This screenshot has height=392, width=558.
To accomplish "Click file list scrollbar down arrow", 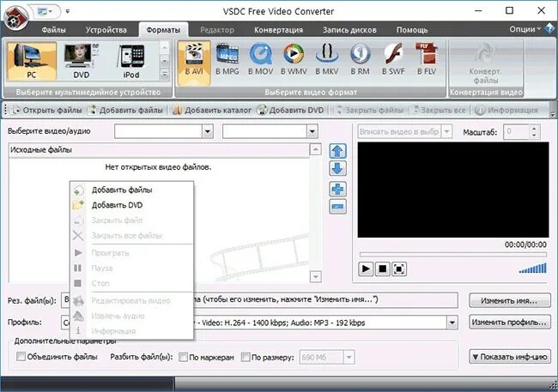I will [x=316, y=276].
